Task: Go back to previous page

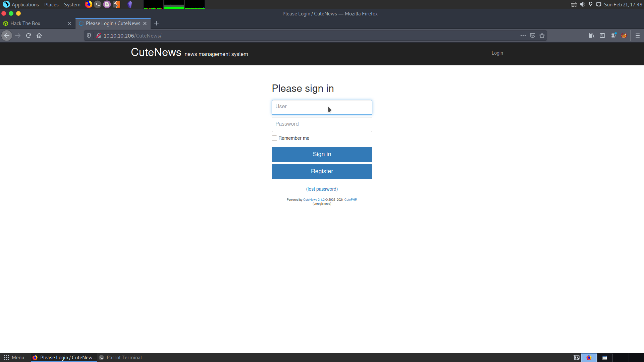Action: click(7, 36)
